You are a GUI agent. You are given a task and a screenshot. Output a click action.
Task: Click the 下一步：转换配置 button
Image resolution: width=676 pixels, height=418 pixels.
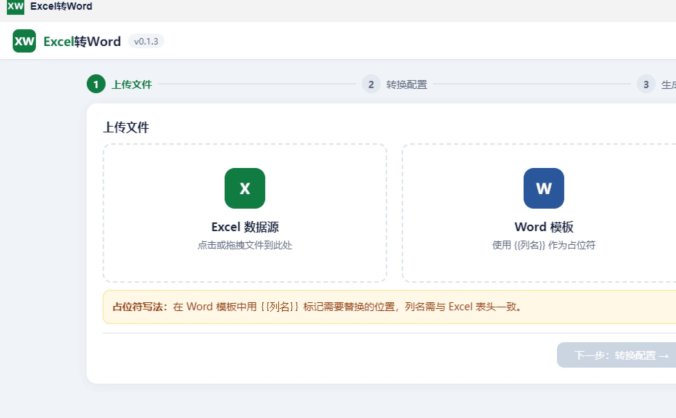tap(617, 355)
